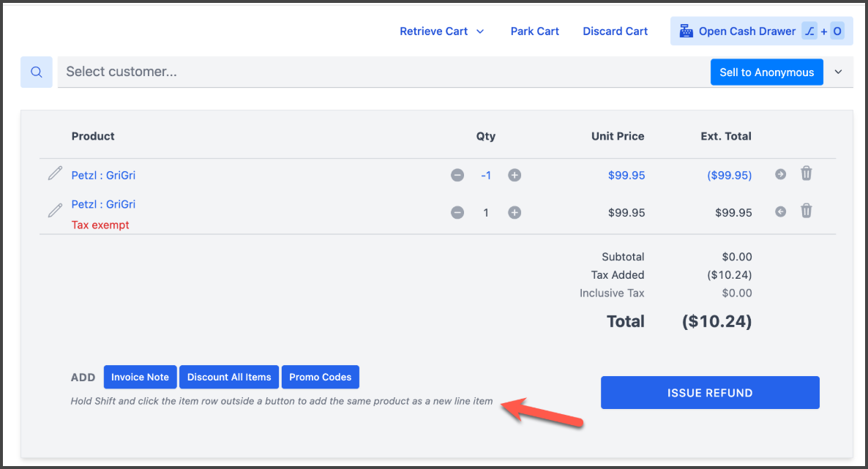868x469 pixels.
Task: Decrease quantity of the refund GriGri row
Action: pos(457,176)
